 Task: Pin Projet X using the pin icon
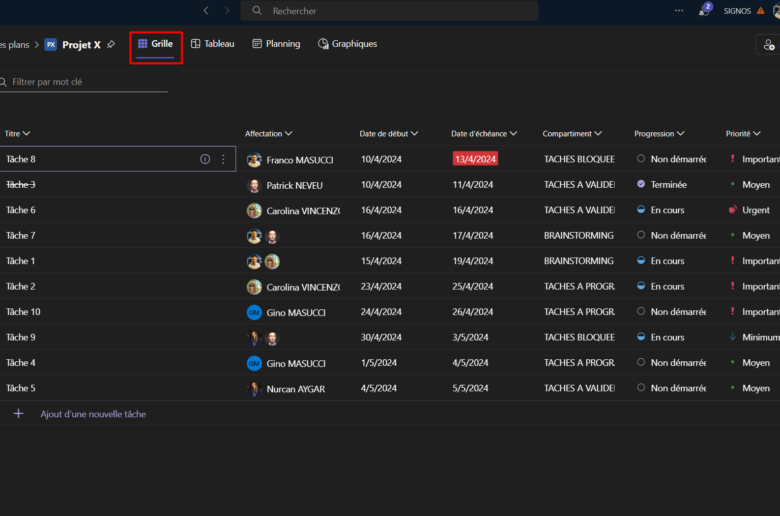(111, 45)
